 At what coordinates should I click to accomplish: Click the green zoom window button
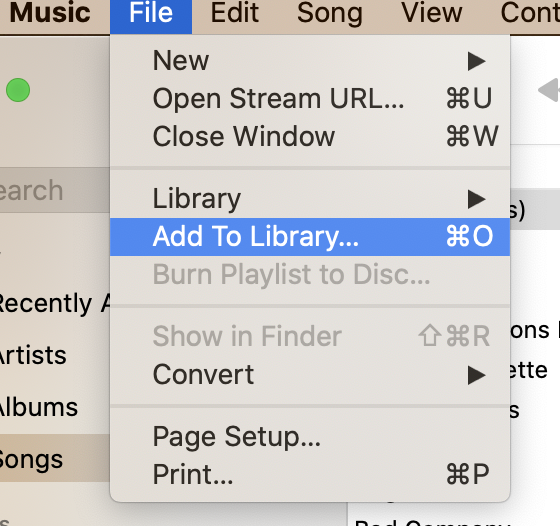coord(18,90)
